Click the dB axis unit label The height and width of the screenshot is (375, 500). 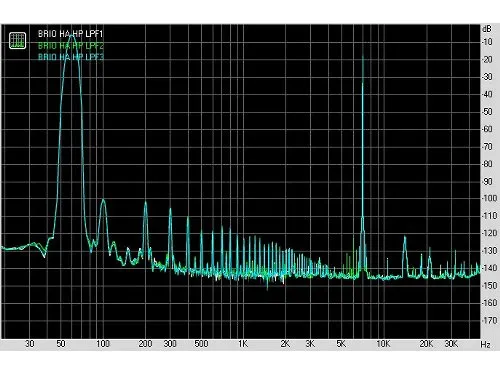pos(487,29)
